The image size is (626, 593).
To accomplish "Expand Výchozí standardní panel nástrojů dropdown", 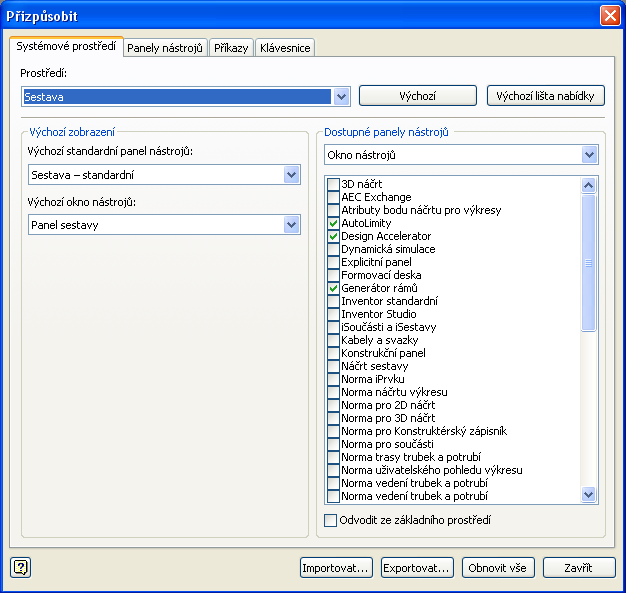I will [x=291, y=175].
